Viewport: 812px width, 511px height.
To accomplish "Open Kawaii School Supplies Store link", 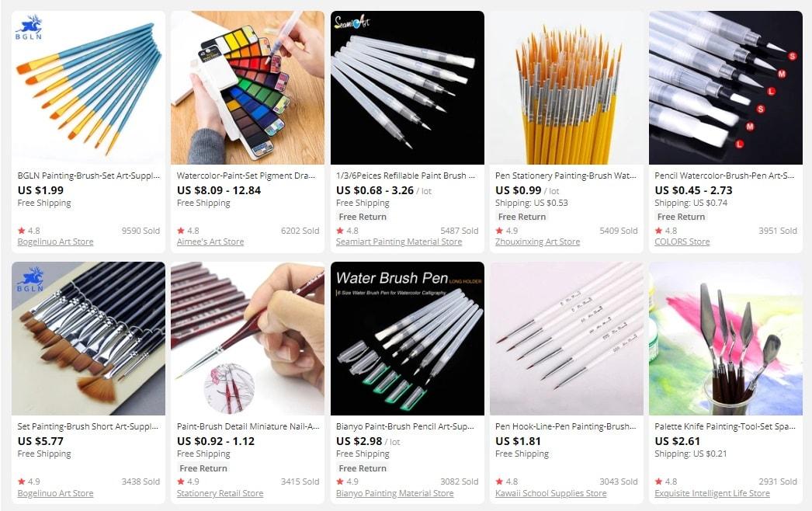I will pos(550,493).
